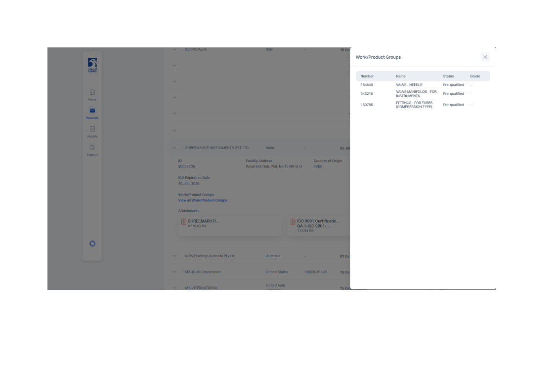The image size is (555, 392).
Task: Open the SHREEMARUTI PDF attachment icon
Action: [184, 222]
